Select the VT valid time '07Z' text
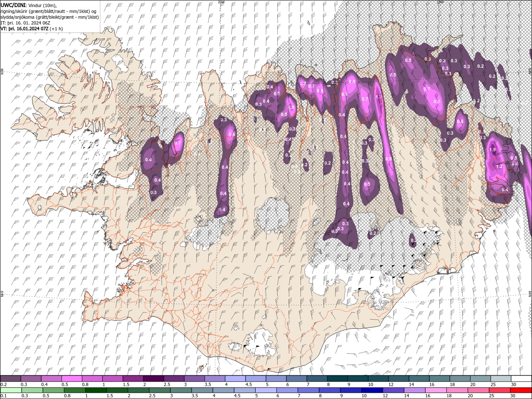 pos(25,29)
